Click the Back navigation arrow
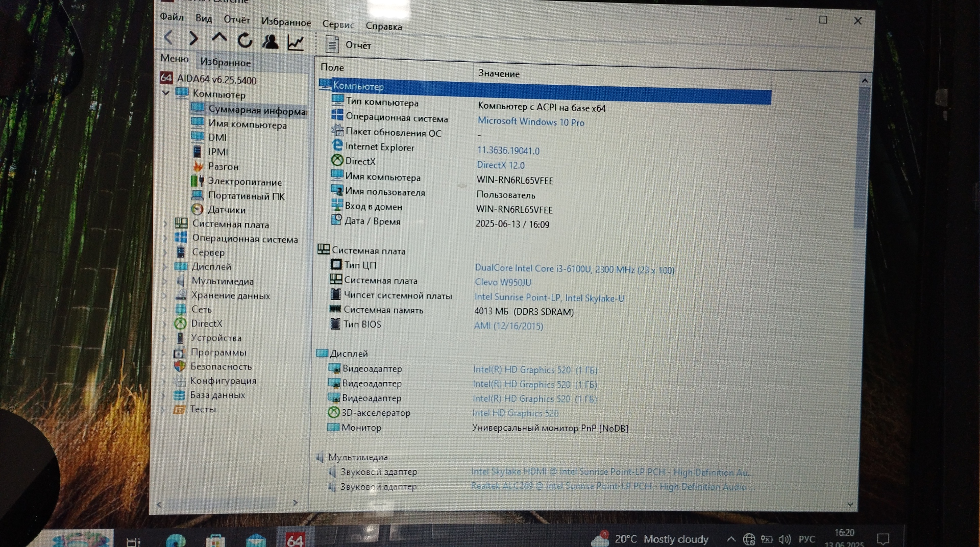The height and width of the screenshot is (547, 980). (x=168, y=38)
